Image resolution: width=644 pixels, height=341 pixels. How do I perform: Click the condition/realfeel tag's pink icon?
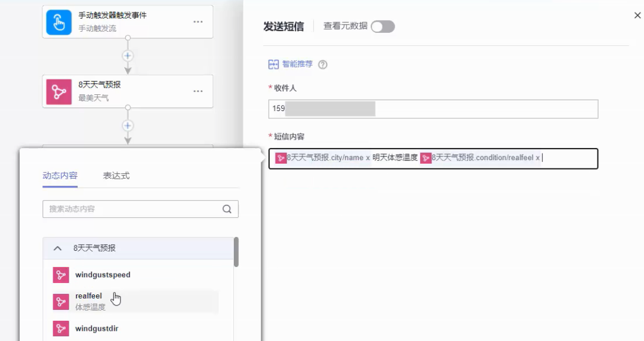[426, 158]
